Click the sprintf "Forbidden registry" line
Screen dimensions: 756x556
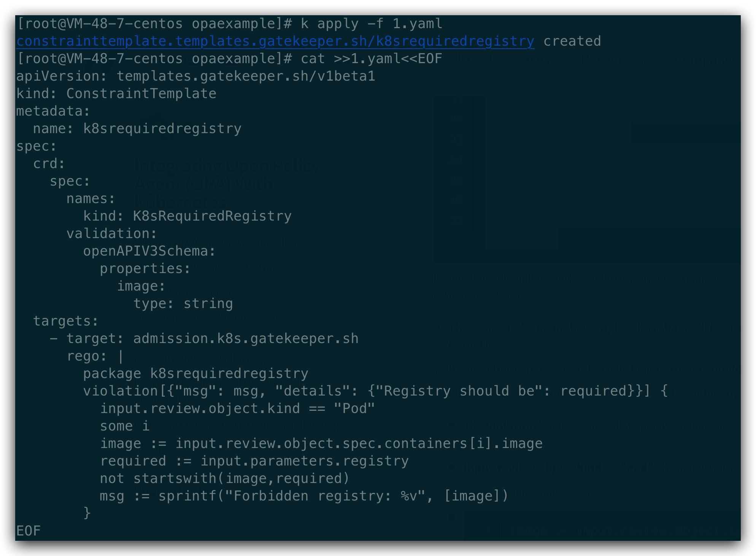304,496
